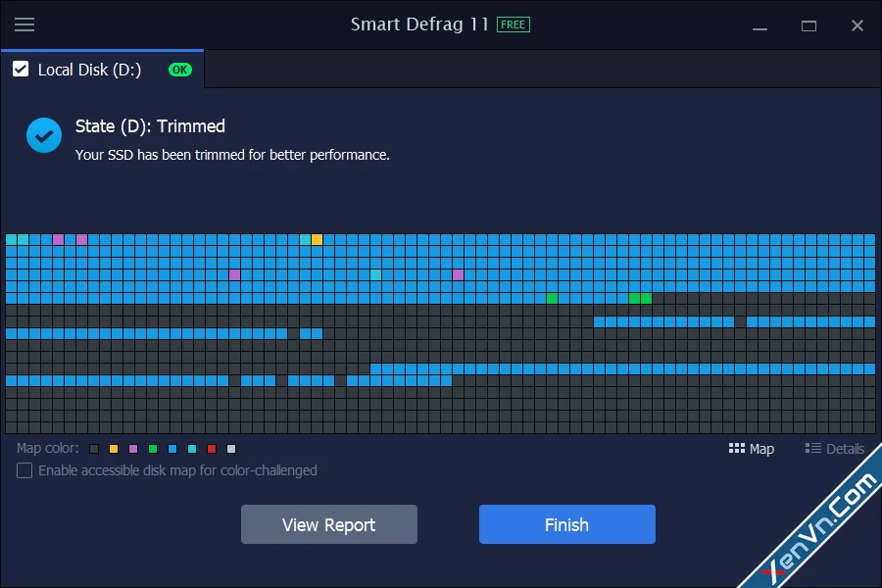
Task: Maximize the Smart Defrag window
Action: click(x=808, y=25)
